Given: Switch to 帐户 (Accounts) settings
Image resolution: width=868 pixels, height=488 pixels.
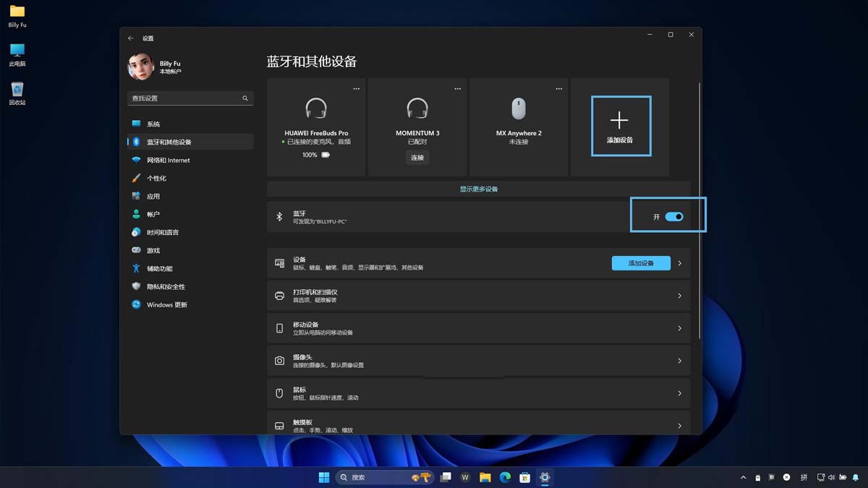Looking at the screenshot, I should (x=155, y=214).
